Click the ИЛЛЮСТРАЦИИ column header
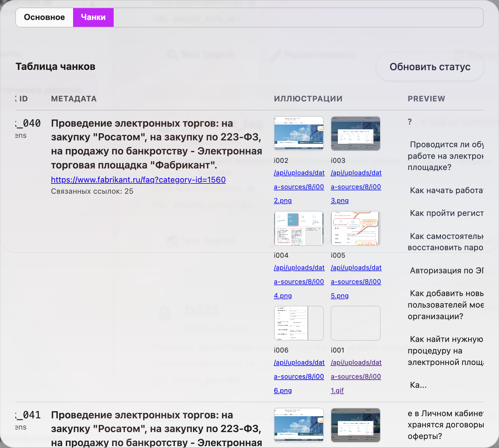This screenshot has height=448, width=499. click(308, 99)
